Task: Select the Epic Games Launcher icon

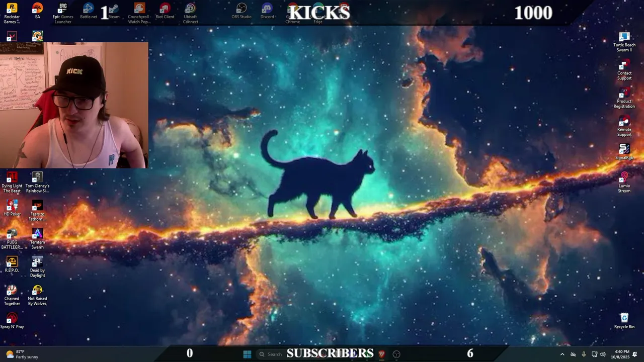Action: (63, 13)
